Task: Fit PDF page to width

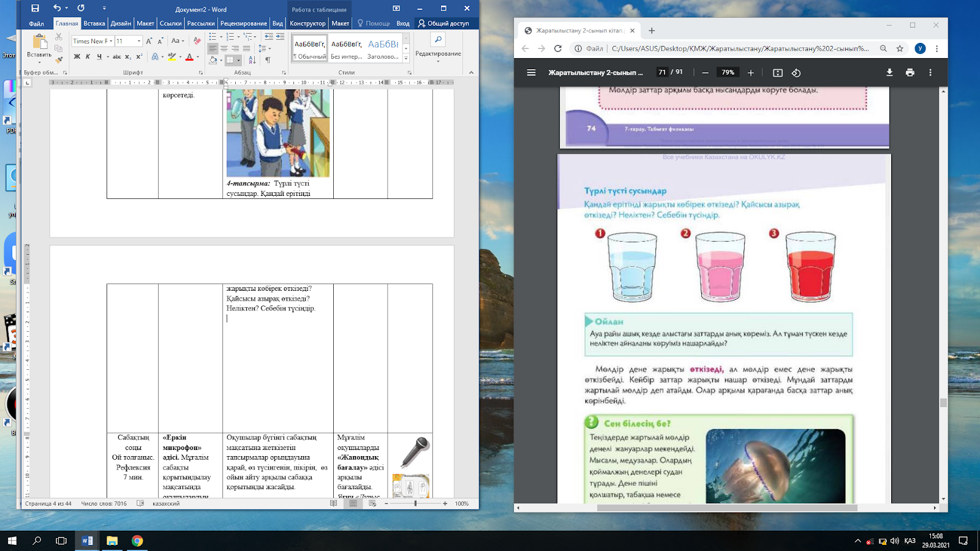Action: coord(777,73)
